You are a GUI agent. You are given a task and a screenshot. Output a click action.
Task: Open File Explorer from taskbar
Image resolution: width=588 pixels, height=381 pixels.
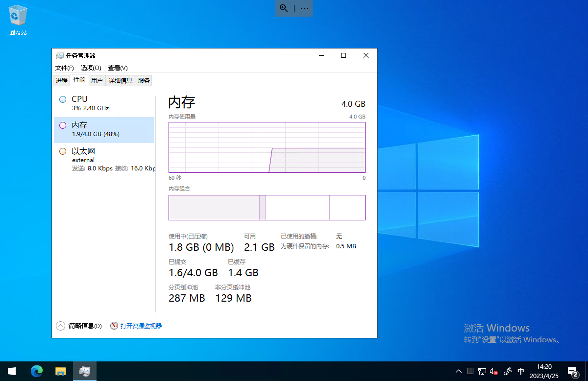(60, 371)
